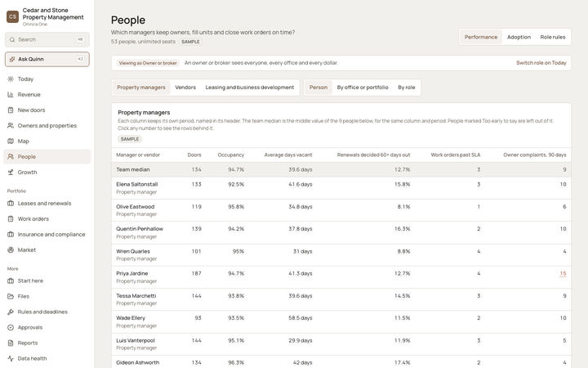Click the SAMPLE tag in Property managers card

tap(130, 139)
